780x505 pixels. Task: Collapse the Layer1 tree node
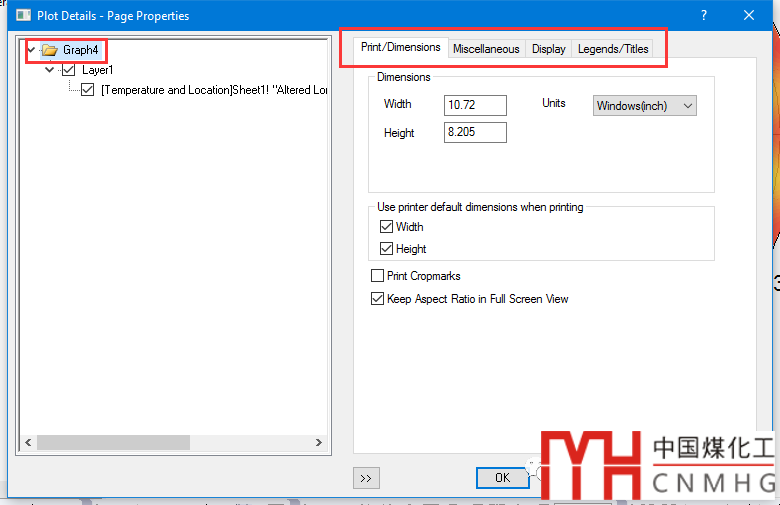coord(49,70)
